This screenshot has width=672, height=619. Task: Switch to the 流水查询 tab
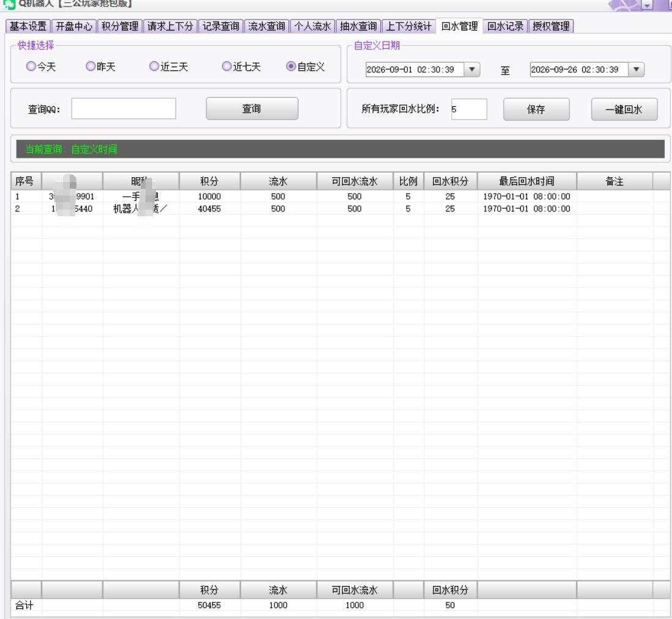[x=267, y=26]
